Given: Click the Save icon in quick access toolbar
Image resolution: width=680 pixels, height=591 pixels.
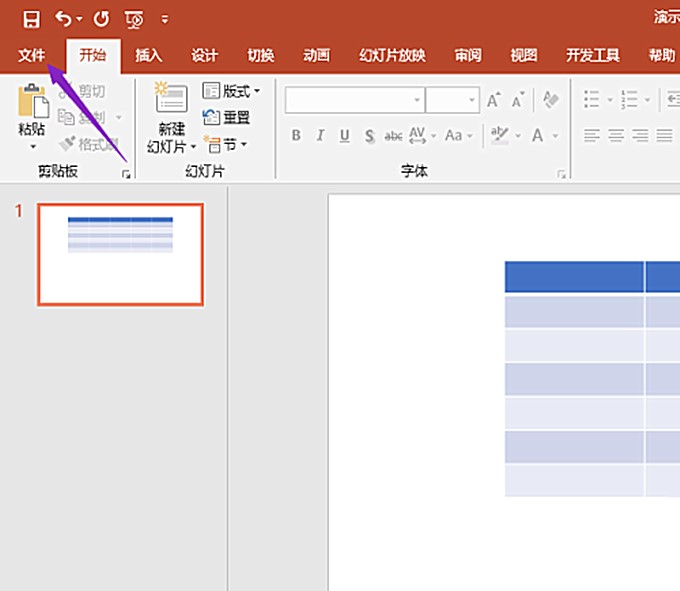Looking at the screenshot, I should 32,19.
